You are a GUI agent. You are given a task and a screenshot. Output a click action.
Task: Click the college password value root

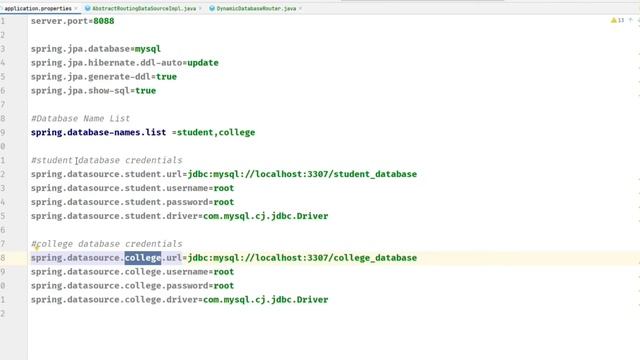coord(224,286)
